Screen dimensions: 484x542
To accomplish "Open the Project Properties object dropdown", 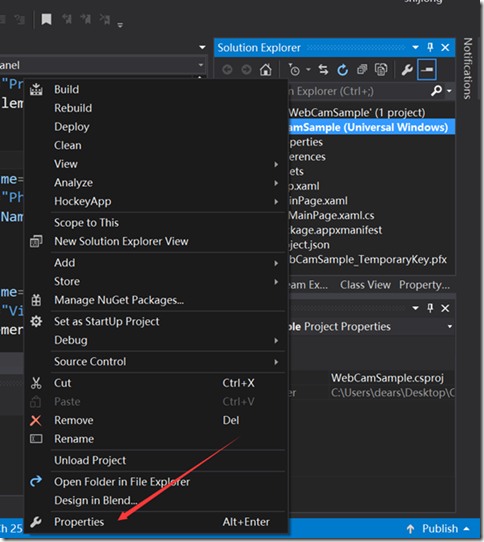I will [x=450, y=327].
